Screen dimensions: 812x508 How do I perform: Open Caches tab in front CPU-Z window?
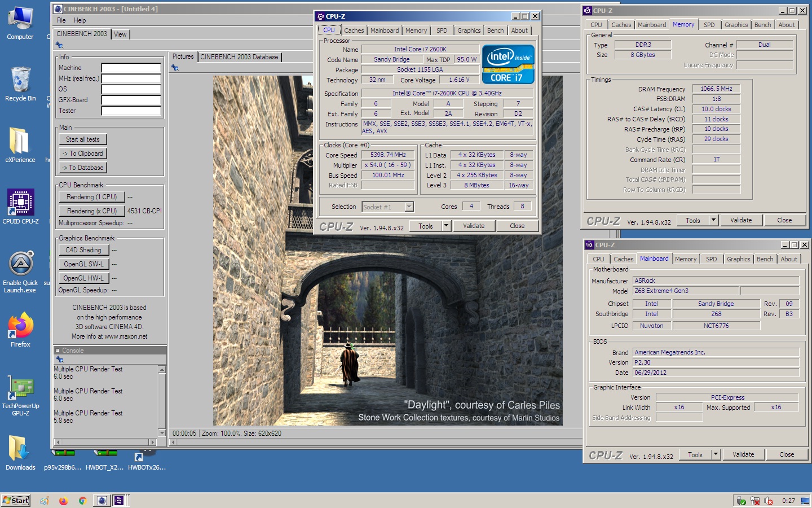coord(354,30)
